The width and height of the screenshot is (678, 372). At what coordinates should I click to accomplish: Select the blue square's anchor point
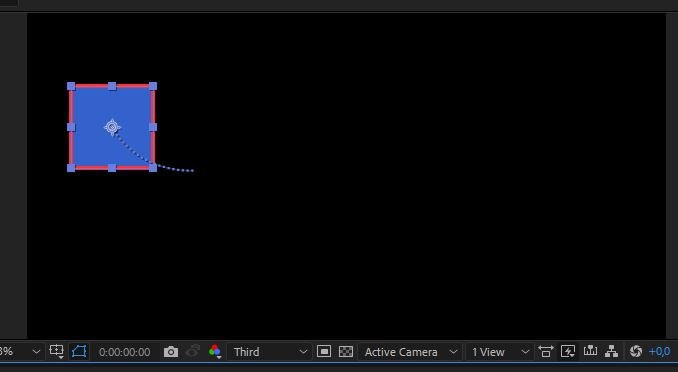[112, 127]
